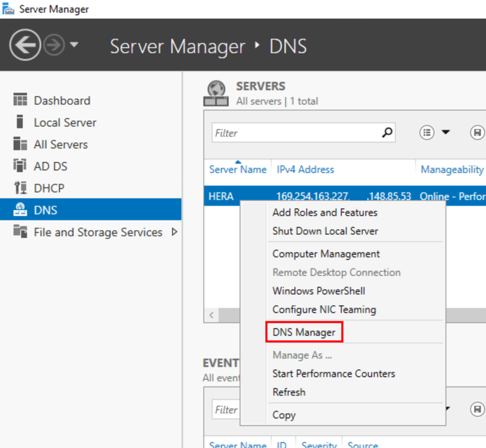Viewport: 486px width, 448px height.
Task: Click the forward navigation arrow
Action: pos(54,45)
